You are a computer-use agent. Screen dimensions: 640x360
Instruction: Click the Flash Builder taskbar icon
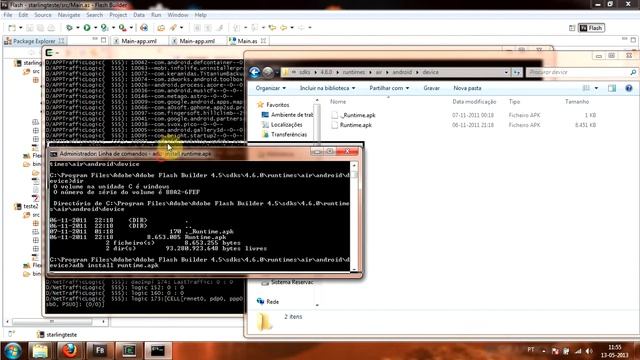(99, 351)
